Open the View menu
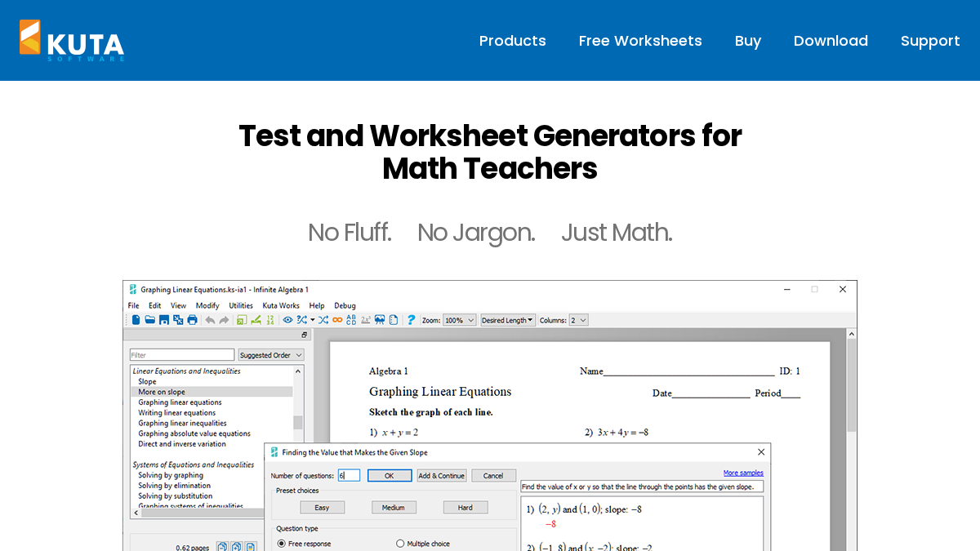 click(x=178, y=305)
